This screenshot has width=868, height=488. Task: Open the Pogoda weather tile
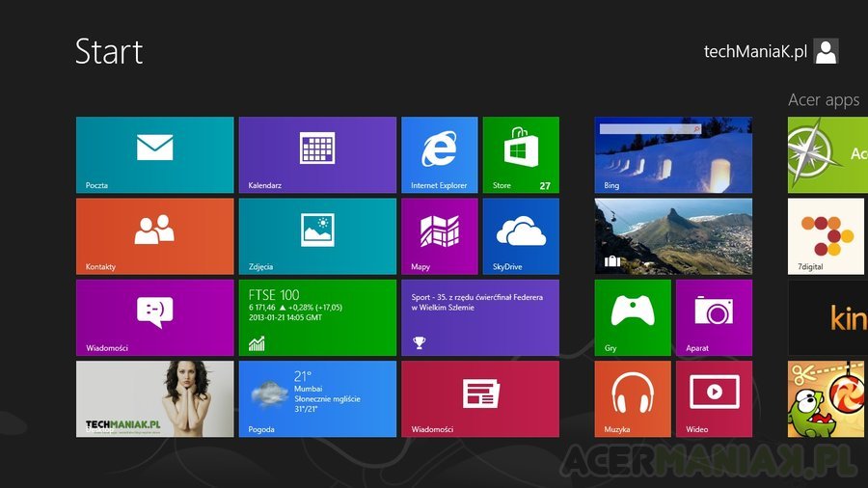(x=317, y=399)
